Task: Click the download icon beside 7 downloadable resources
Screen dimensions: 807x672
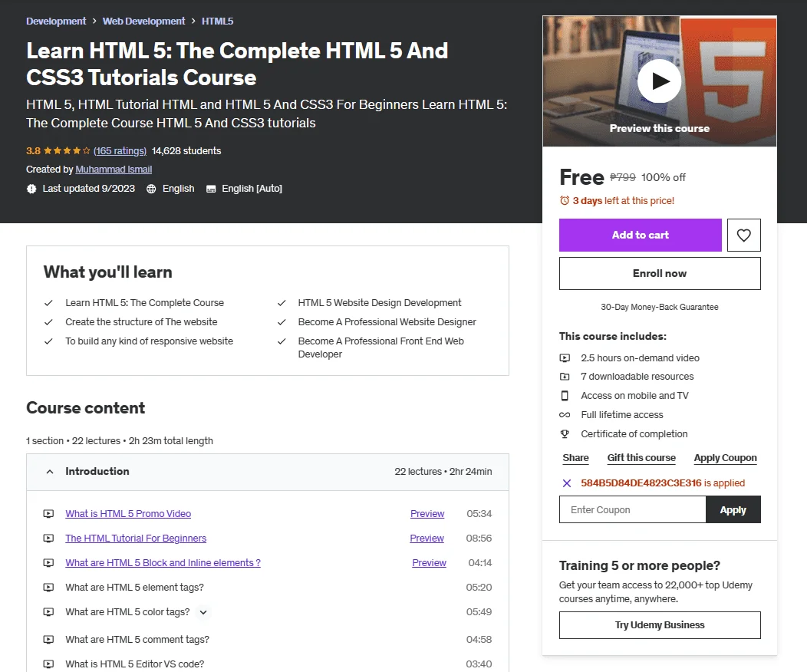Action: point(565,377)
